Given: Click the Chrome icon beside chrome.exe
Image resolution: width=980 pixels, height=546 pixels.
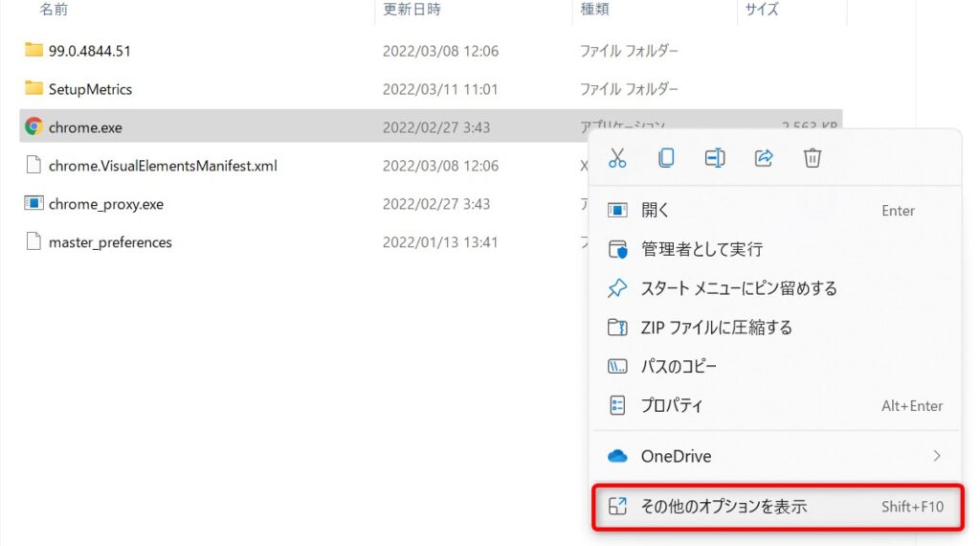Looking at the screenshot, I should [x=33, y=126].
